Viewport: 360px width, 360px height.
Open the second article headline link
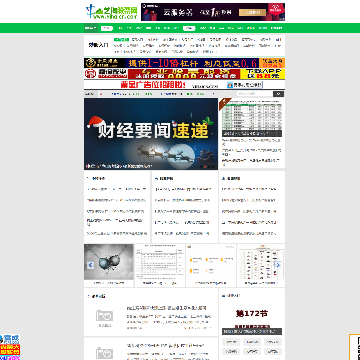(165, 346)
